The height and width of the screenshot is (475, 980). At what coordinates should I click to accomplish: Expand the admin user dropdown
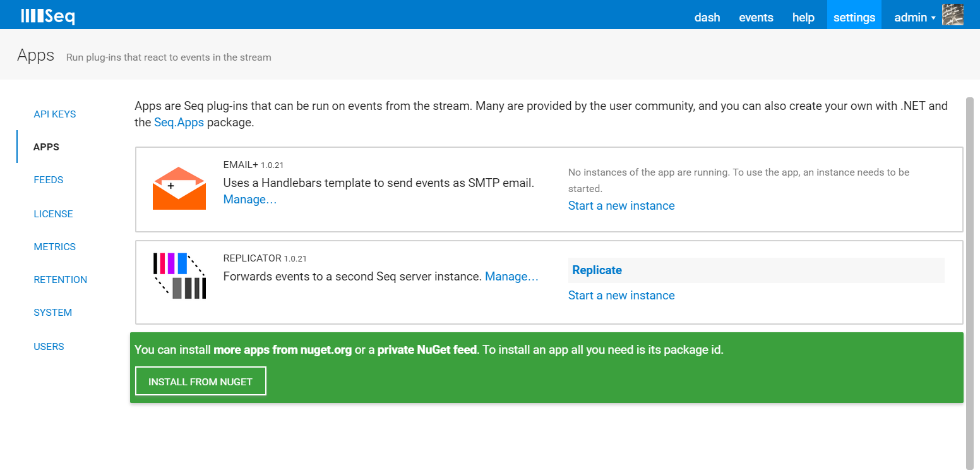[x=915, y=18]
